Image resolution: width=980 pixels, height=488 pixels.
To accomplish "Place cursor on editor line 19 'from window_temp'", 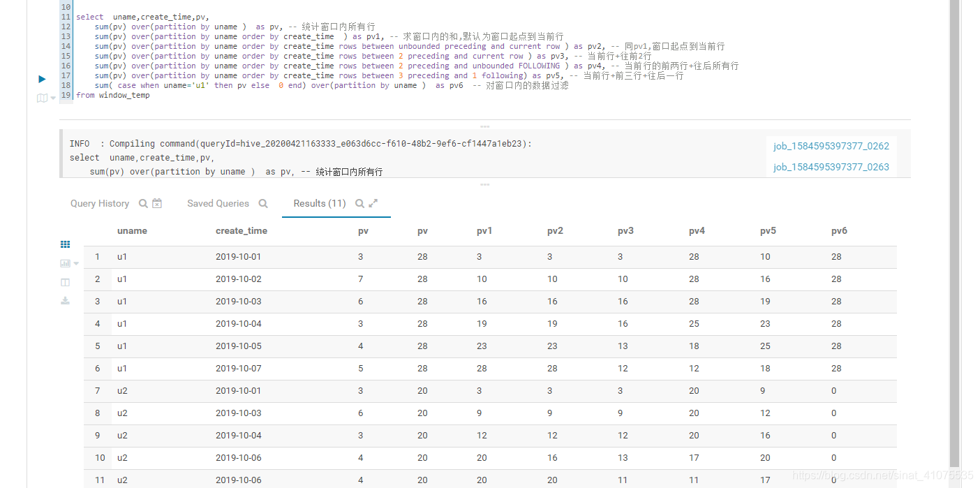I will [113, 95].
